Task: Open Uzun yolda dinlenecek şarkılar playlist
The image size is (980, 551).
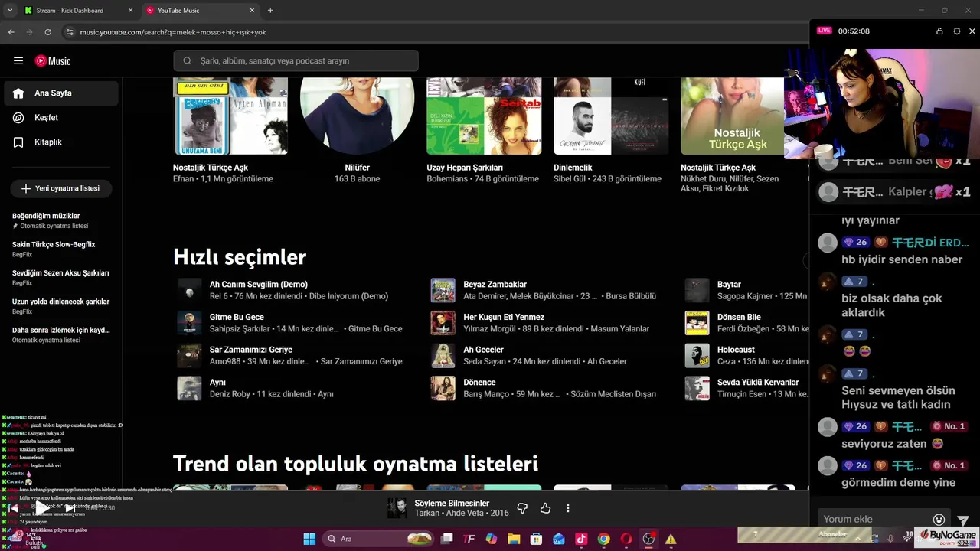Action: [61, 306]
